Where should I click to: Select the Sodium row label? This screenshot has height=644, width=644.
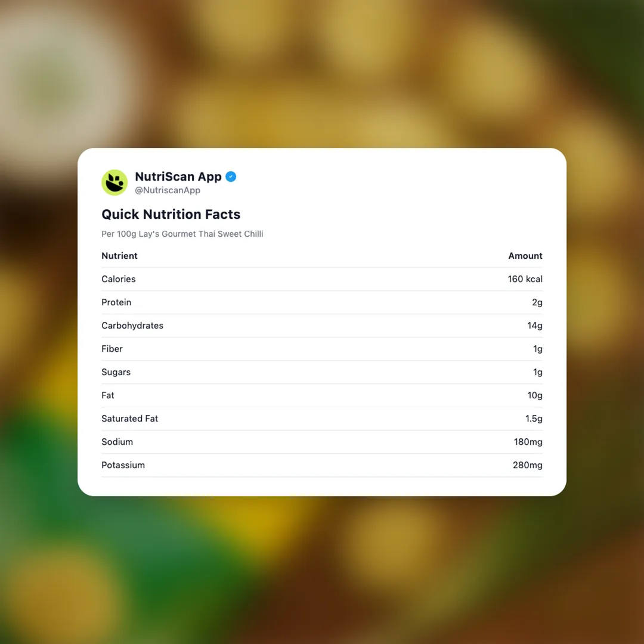tap(117, 442)
